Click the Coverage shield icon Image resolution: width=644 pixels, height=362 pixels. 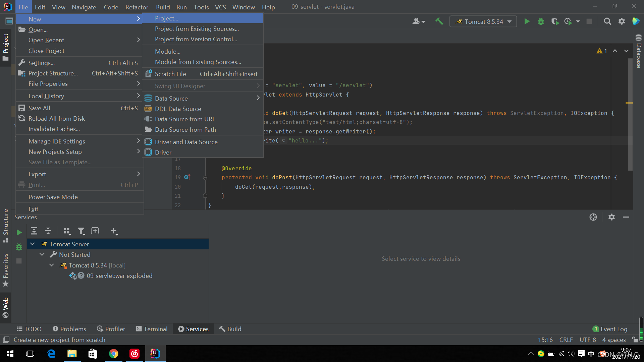(x=554, y=22)
